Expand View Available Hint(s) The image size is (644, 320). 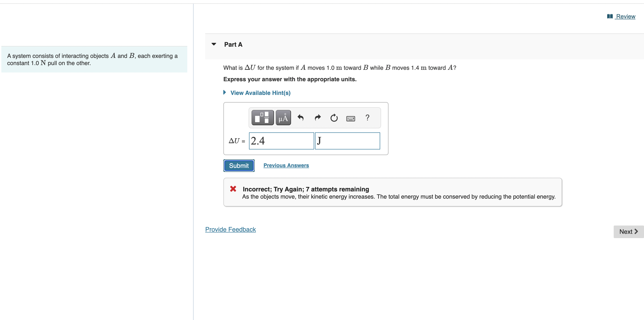[260, 93]
